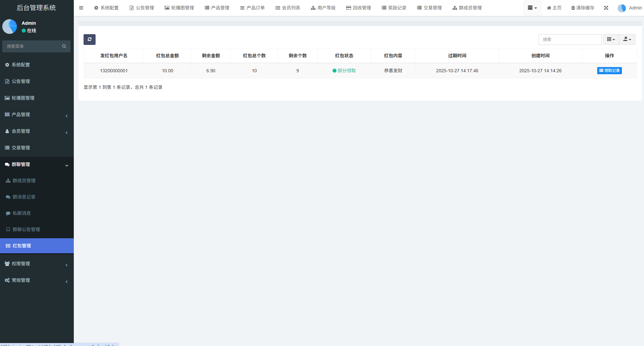Expand the 产品管理 sidebar menu
Screen dimensions: 644x346
click(x=37, y=115)
